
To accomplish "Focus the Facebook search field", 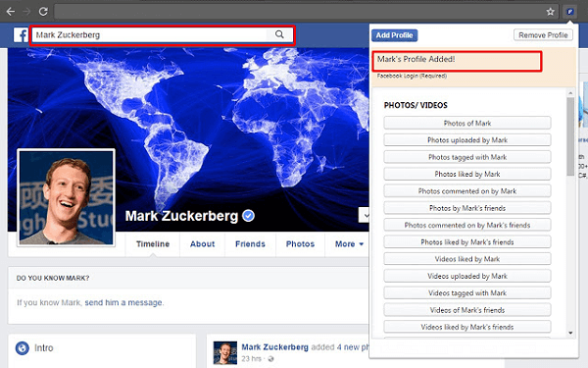I will 163,35.
